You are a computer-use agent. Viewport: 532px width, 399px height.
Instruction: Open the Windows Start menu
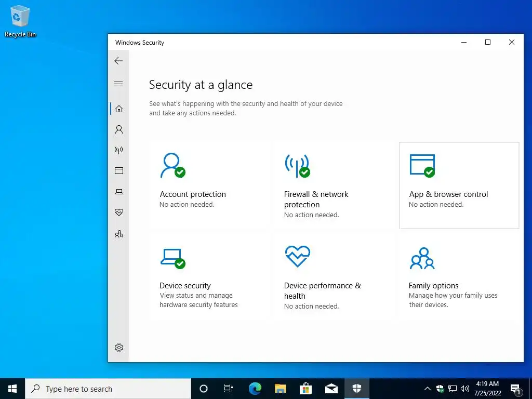click(12, 389)
